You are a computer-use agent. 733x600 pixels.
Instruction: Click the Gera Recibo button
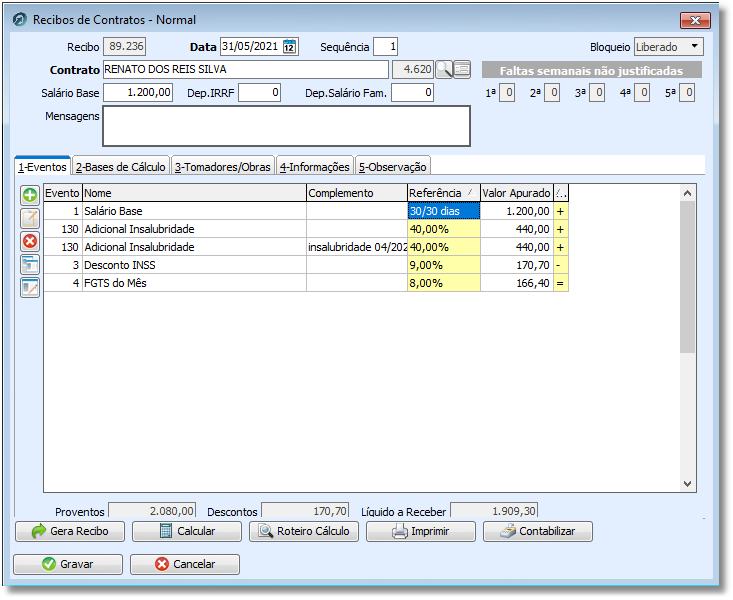coord(70,532)
